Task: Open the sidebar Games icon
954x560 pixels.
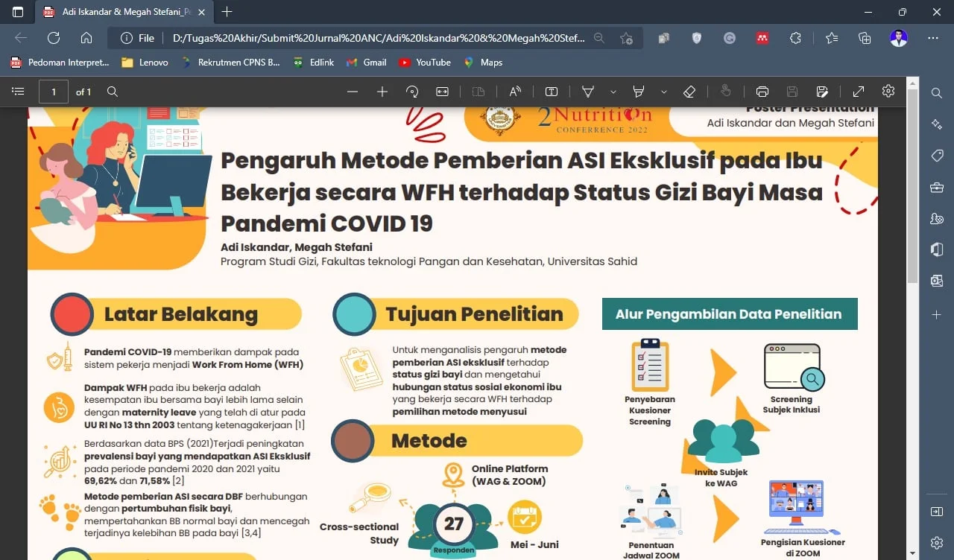Action: pyautogui.click(x=937, y=218)
